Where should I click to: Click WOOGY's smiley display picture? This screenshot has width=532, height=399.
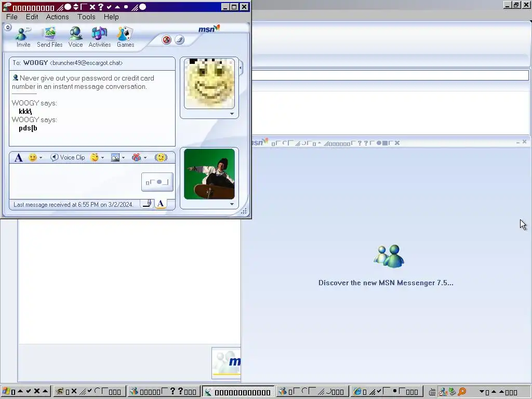pos(209,84)
